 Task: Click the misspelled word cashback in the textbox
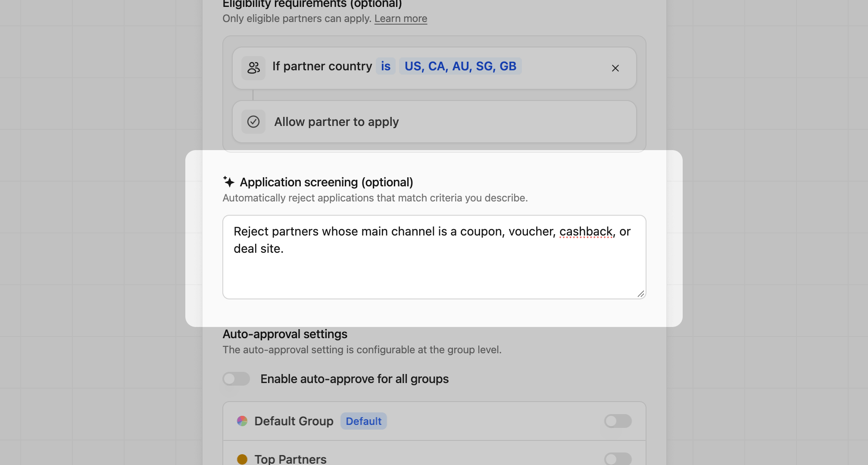[586, 232]
